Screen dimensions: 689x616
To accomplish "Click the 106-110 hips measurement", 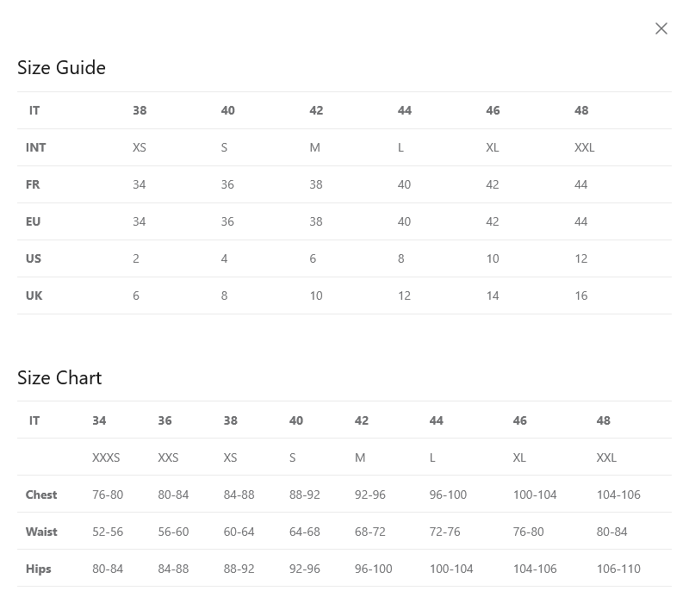I will coord(618,569).
